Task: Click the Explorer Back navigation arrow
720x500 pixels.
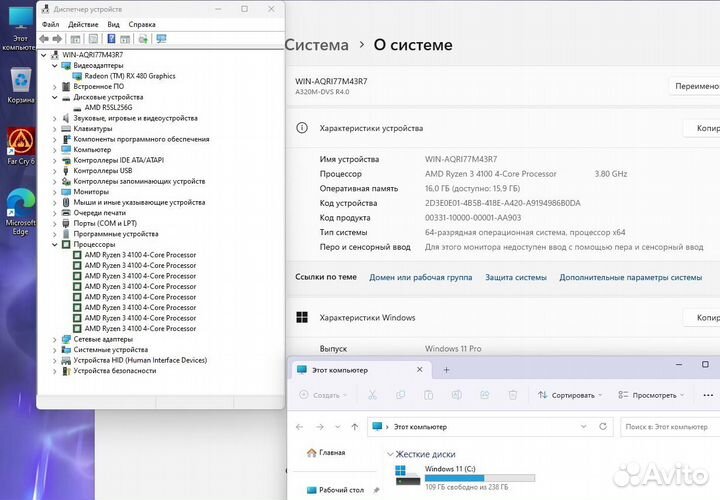Action: (x=299, y=427)
